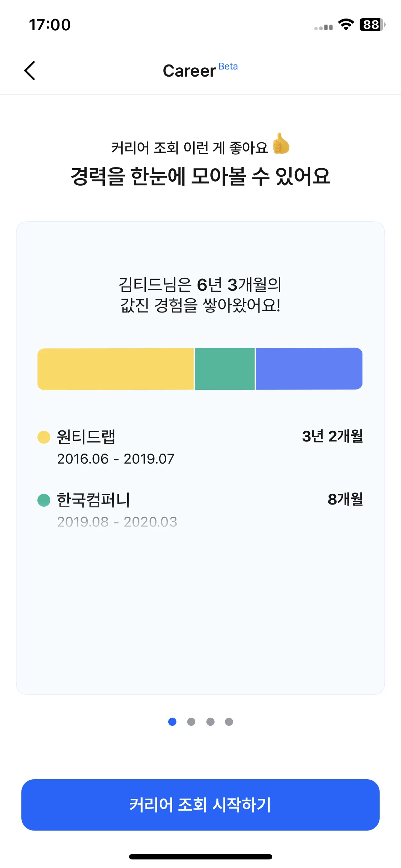Click the green segment of career bar

point(225,369)
